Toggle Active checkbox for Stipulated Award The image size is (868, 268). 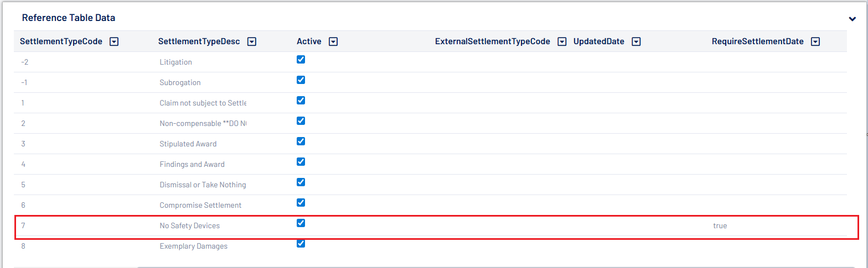point(301,141)
